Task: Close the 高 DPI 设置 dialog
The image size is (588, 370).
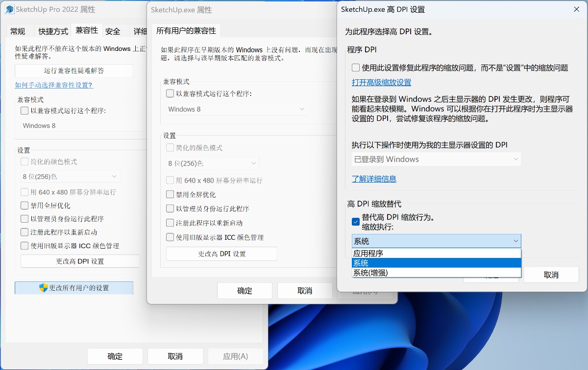Action: (x=577, y=9)
